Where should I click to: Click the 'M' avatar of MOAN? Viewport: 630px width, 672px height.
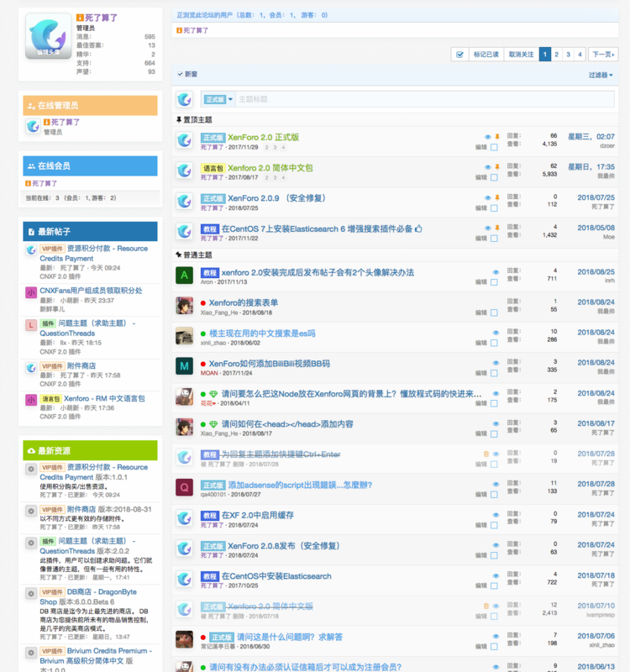point(184,366)
